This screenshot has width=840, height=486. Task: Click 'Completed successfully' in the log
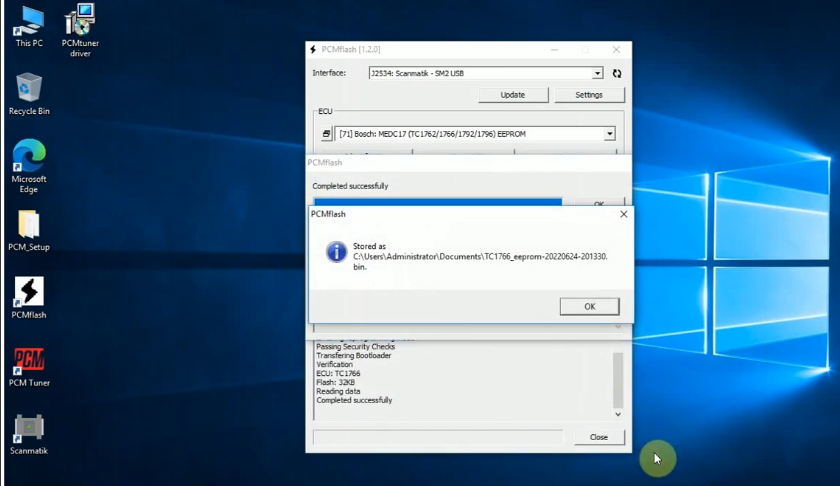click(x=354, y=400)
